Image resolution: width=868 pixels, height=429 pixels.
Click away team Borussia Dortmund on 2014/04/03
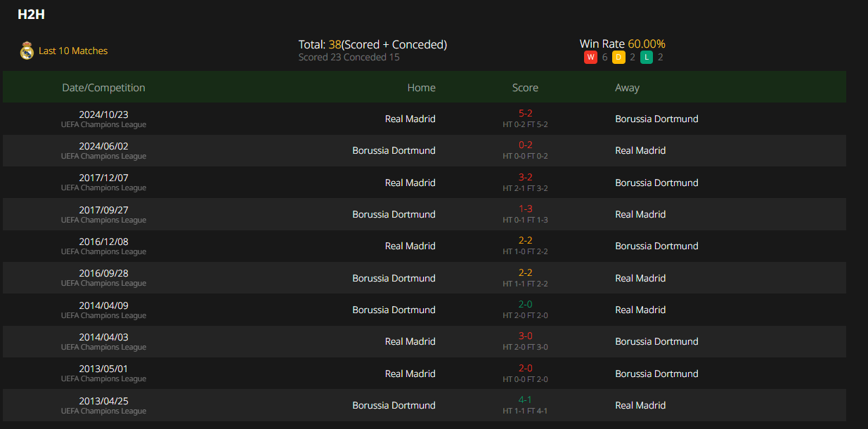click(x=656, y=341)
